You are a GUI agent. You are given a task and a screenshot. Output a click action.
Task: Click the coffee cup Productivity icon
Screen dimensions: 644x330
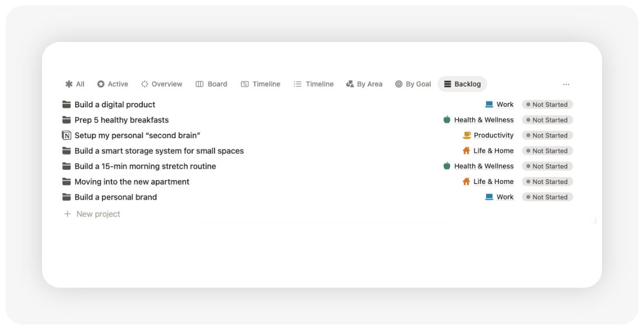[466, 135]
